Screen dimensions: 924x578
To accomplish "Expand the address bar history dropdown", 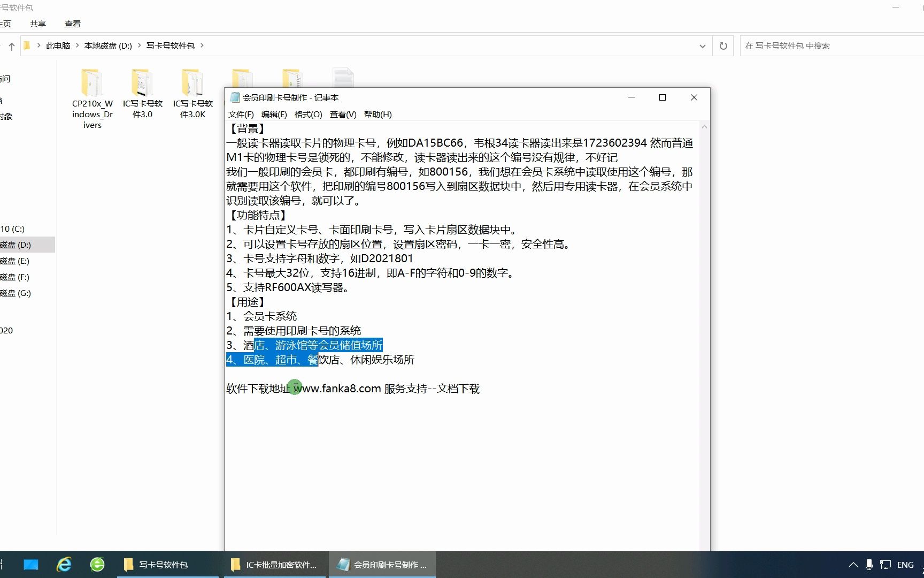I will [702, 46].
